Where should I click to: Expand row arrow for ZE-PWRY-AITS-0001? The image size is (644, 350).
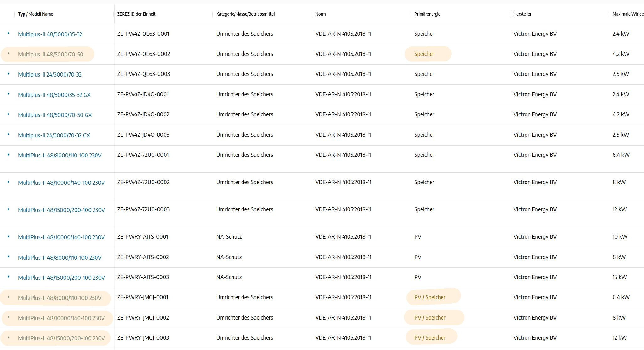pos(8,236)
